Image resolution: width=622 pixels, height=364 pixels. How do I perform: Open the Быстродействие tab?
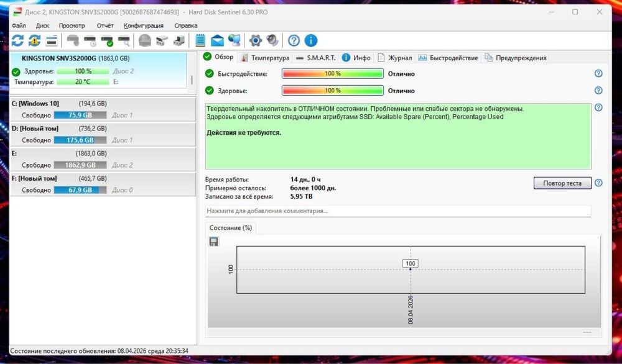pos(448,58)
